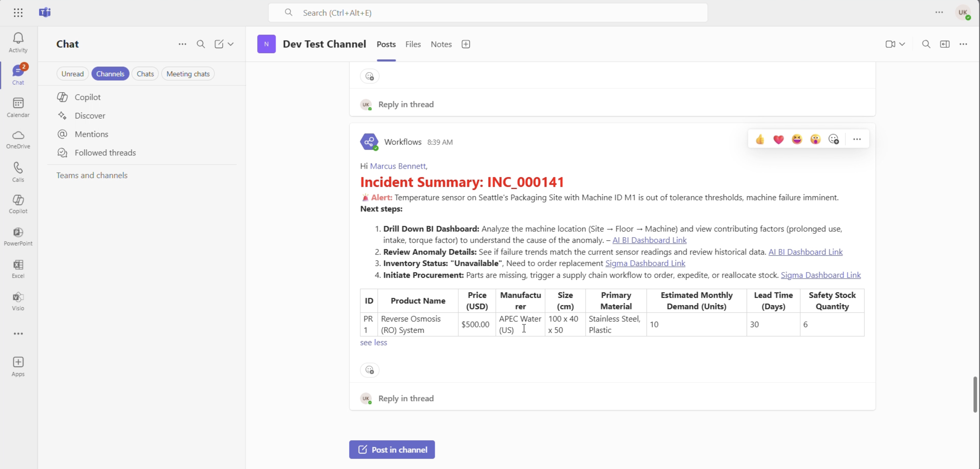Collapse message with see less

click(373, 342)
